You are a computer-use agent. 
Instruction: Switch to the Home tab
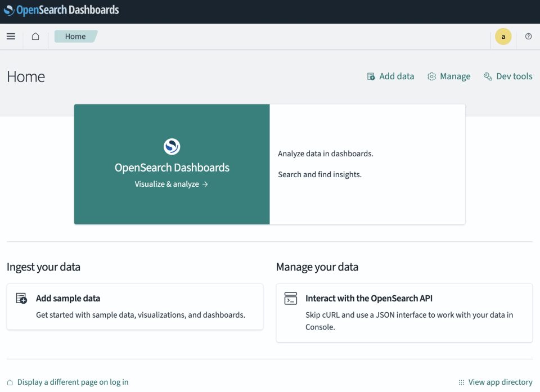(75, 36)
